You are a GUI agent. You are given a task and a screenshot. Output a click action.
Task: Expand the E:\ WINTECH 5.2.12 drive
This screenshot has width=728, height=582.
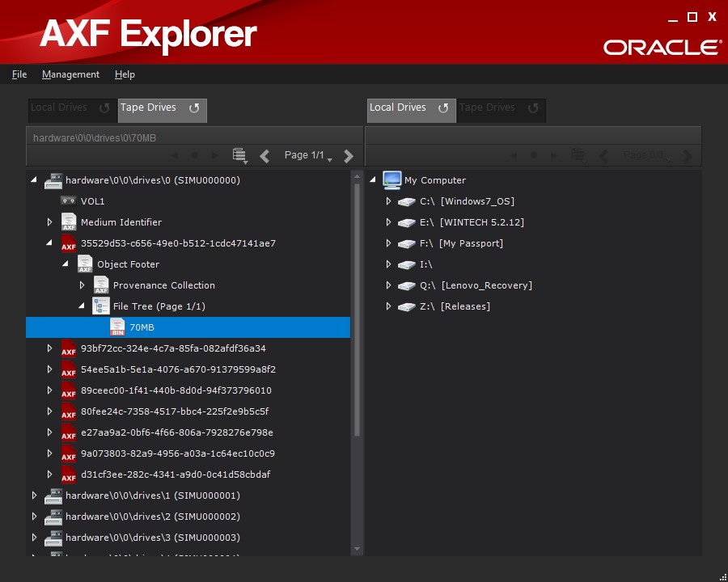point(388,221)
